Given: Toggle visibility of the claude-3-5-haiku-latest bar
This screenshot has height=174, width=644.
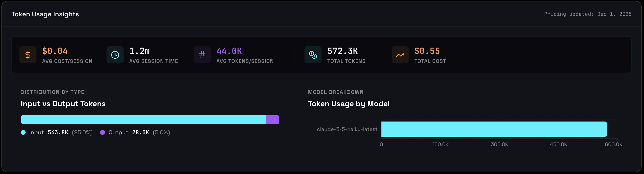Looking at the screenshot, I should coord(494,129).
